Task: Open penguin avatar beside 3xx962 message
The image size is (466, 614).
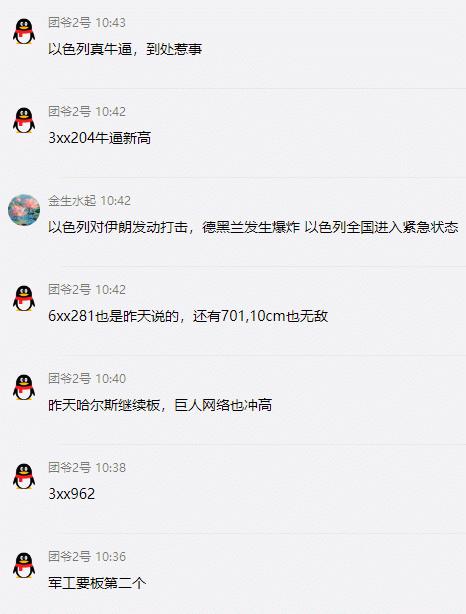Action: point(24,476)
